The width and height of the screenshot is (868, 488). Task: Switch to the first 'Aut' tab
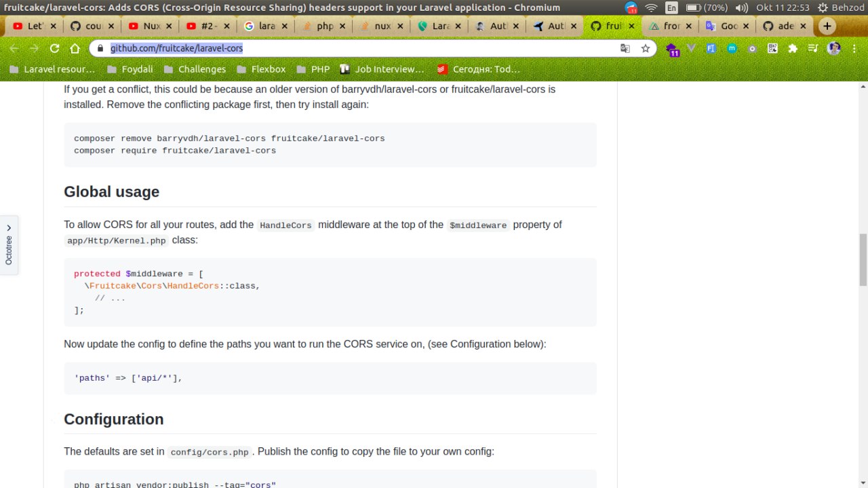point(497,26)
